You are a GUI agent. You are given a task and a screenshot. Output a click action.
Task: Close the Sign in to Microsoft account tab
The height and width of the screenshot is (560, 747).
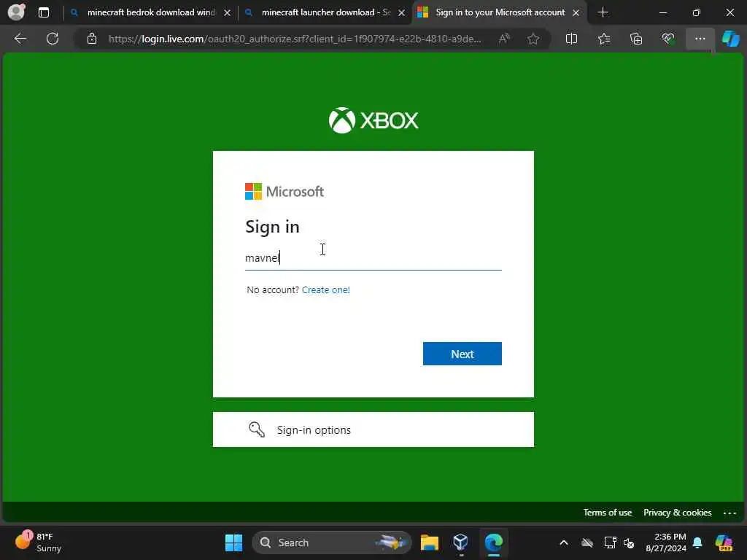[576, 13]
